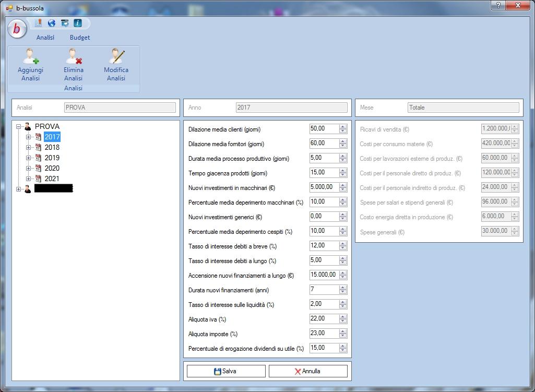Viewport: 535px width, 392px height.
Task: Click the window icon in quick toolbar
Action: 65,23
